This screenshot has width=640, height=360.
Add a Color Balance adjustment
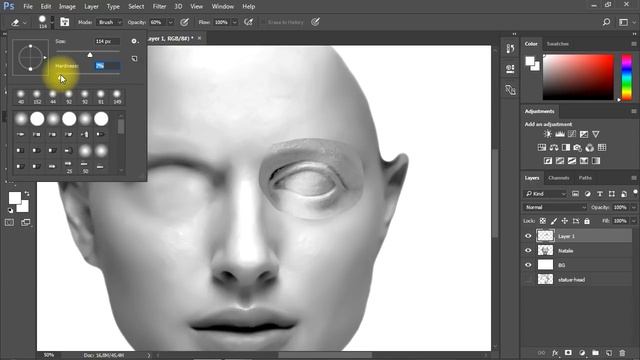coord(554,147)
